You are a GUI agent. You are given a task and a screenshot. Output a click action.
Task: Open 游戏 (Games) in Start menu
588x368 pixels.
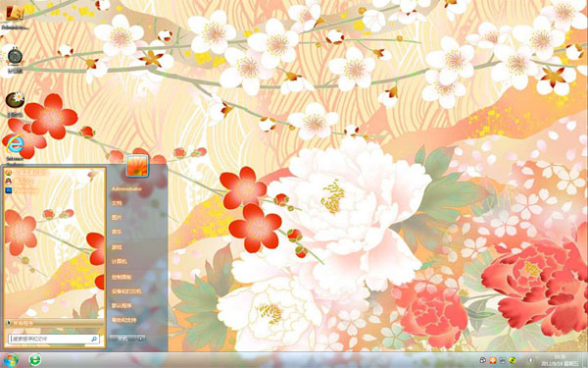click(x=117, y=247)
